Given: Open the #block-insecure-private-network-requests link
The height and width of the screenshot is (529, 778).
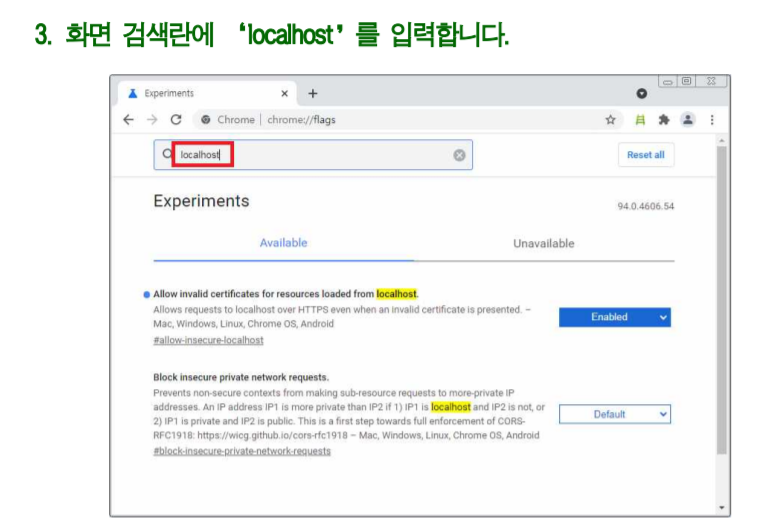Looking at the screenshot, I should 242,451.
